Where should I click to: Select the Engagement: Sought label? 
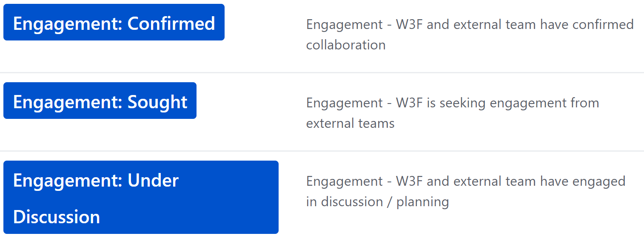pos(100,101)
